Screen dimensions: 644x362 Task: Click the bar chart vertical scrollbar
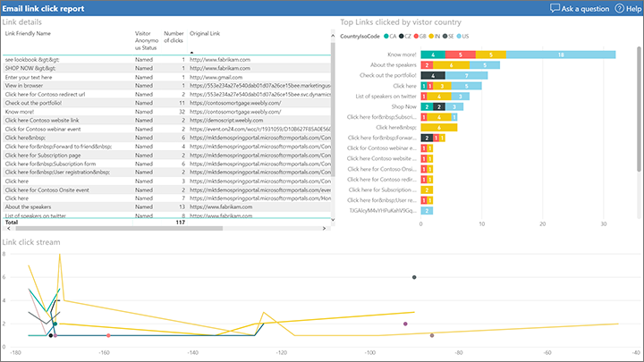[x=639, y=109]
